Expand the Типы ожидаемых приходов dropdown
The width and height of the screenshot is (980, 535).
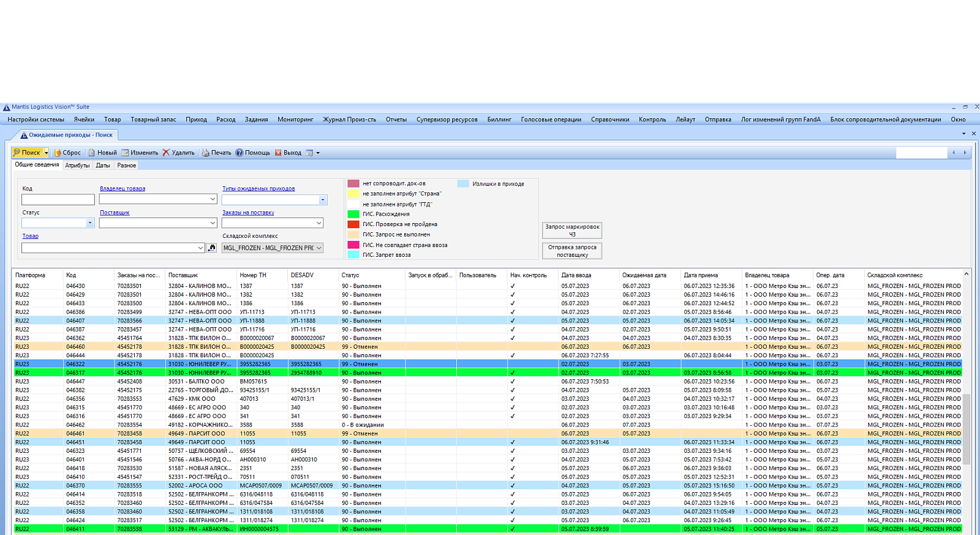323,200
